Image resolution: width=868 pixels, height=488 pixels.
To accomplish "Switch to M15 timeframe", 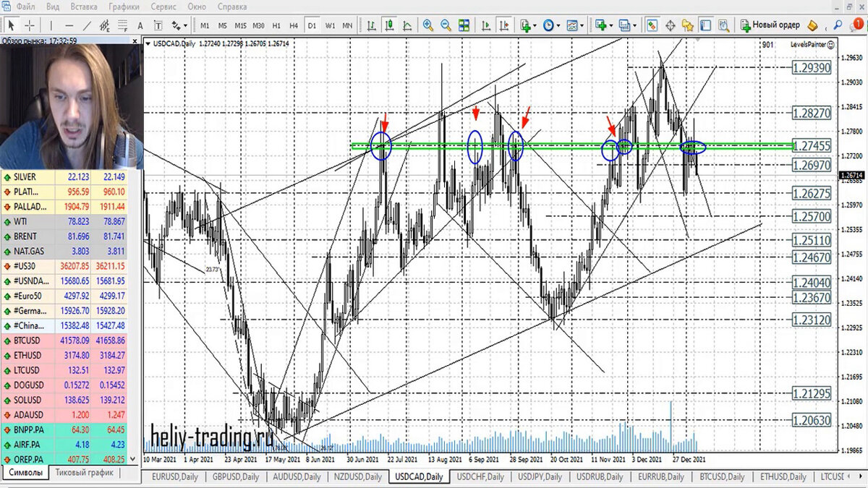I will coord(240,25).
